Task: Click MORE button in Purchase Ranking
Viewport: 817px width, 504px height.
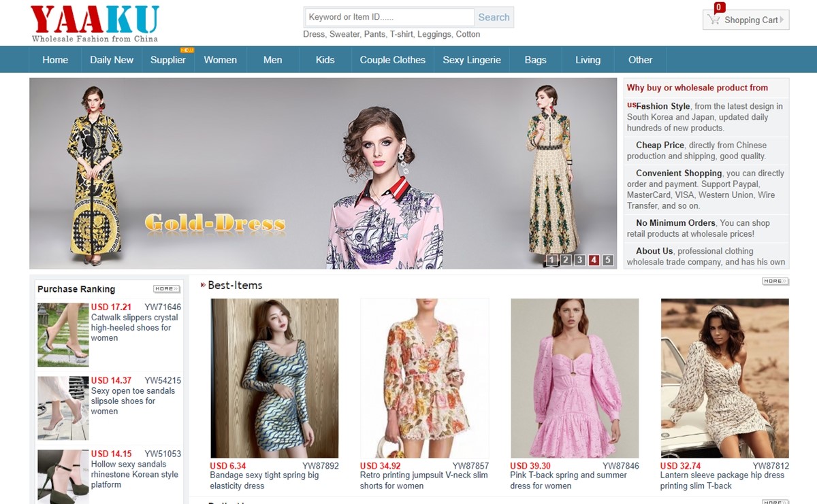Action: click(166, 289)
